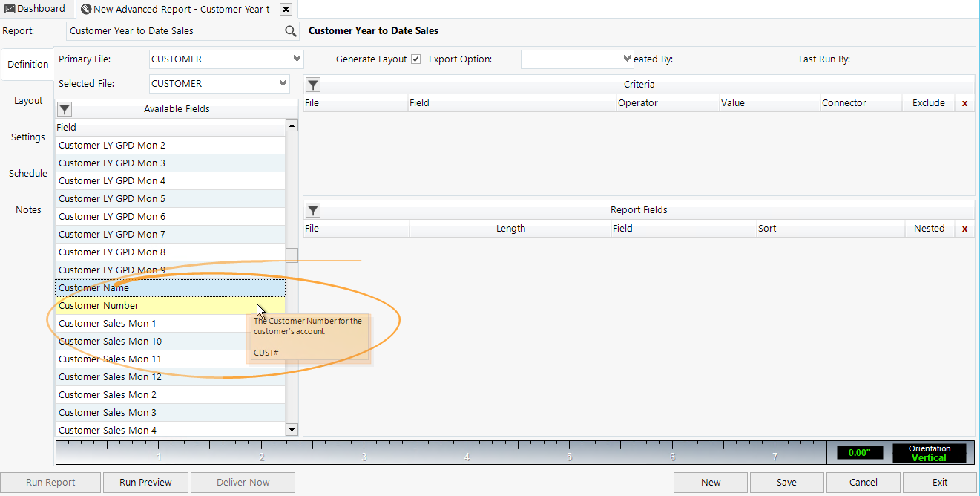The height and width of the screenshot is (496, 980).
Task: Click the filter icon on the Criteria panel
Action: pyautogui.click(x=312, y=85)
